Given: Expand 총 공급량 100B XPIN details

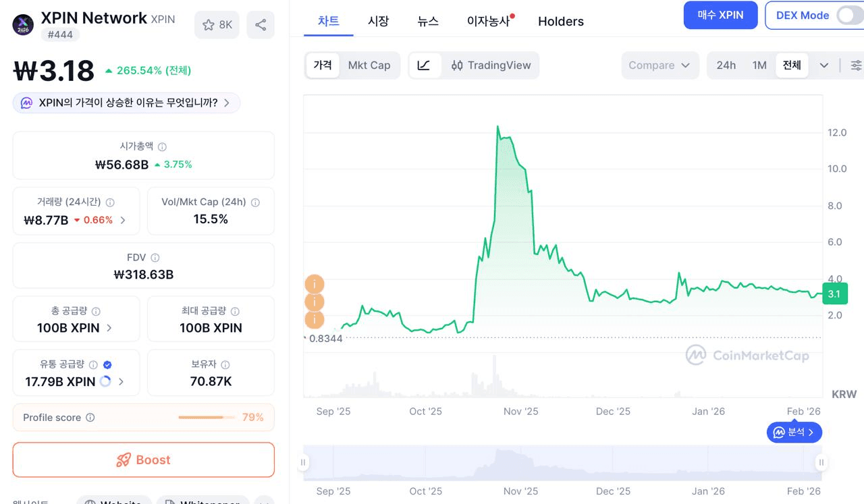Looking at the screenshot, I should coord(109,328).
